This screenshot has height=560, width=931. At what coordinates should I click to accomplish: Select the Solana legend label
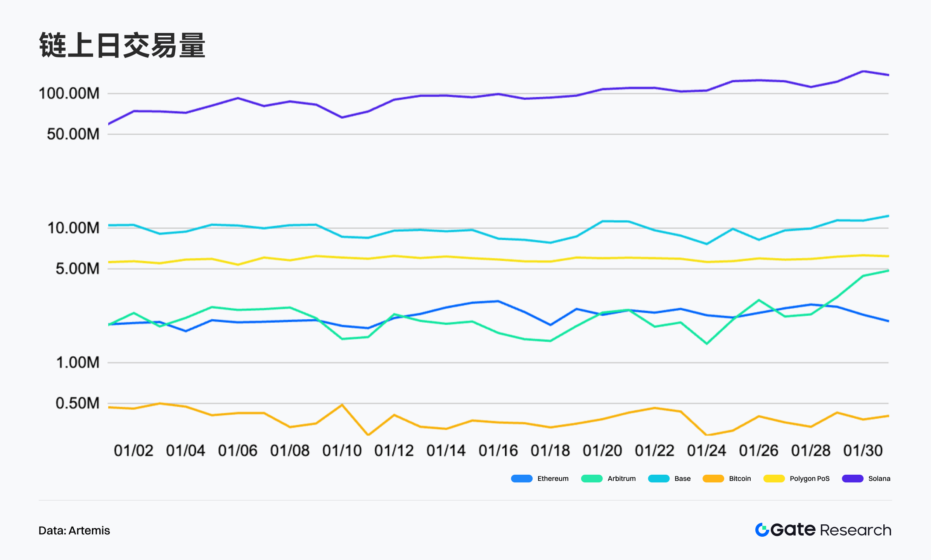click(879, 479)
